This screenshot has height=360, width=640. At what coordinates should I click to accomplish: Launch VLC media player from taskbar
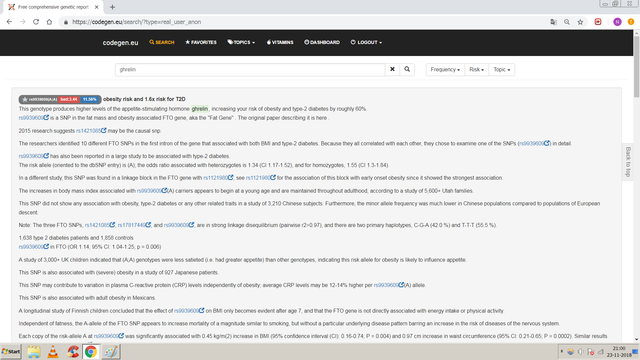tap(53, 351)
